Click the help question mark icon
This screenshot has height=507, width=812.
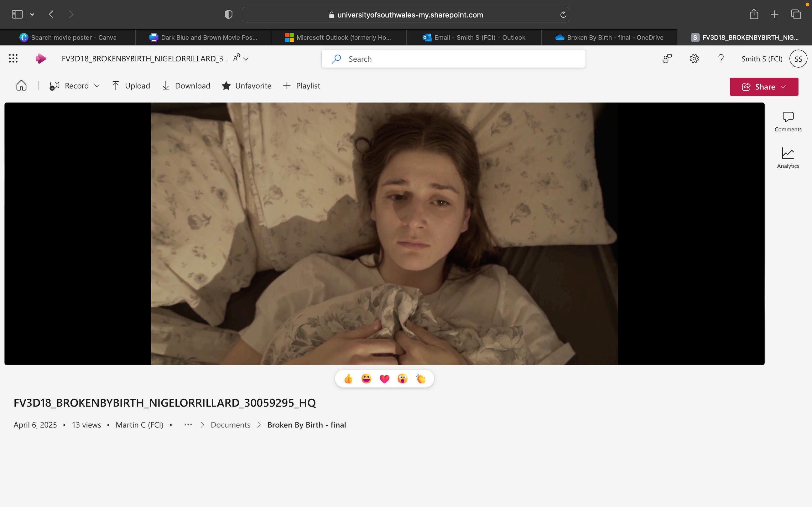[x=721, y=59]
